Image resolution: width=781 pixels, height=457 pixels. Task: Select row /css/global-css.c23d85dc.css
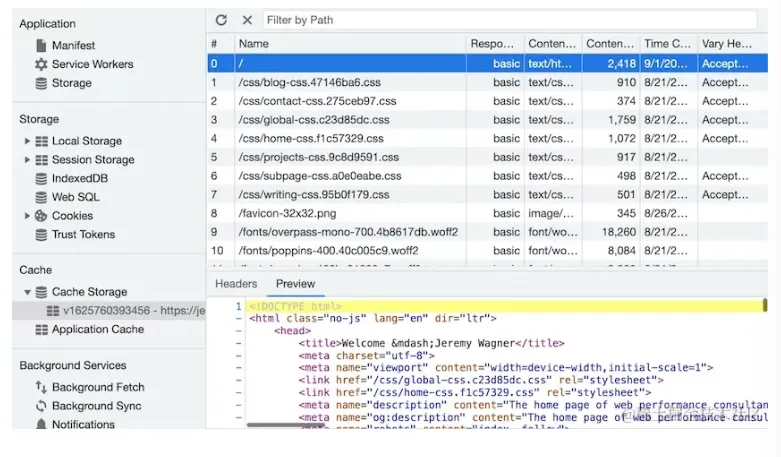pos(487,120)
